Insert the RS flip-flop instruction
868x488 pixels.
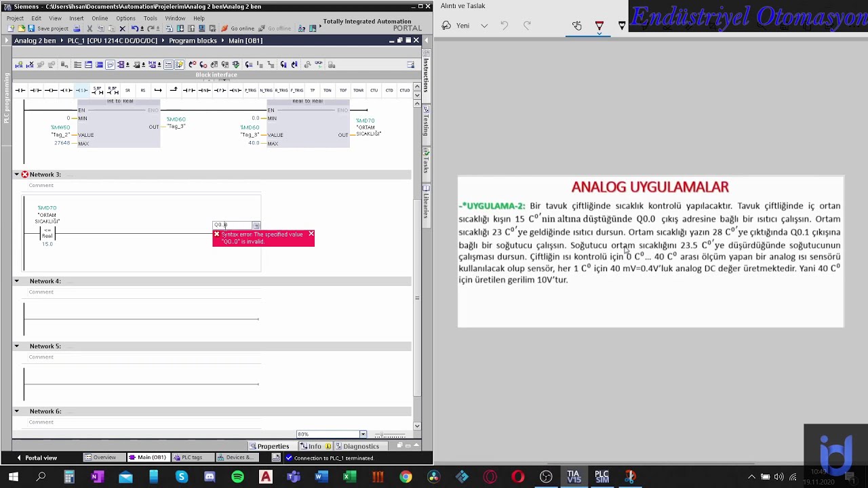pyautogui.click(x=143, y=90)
